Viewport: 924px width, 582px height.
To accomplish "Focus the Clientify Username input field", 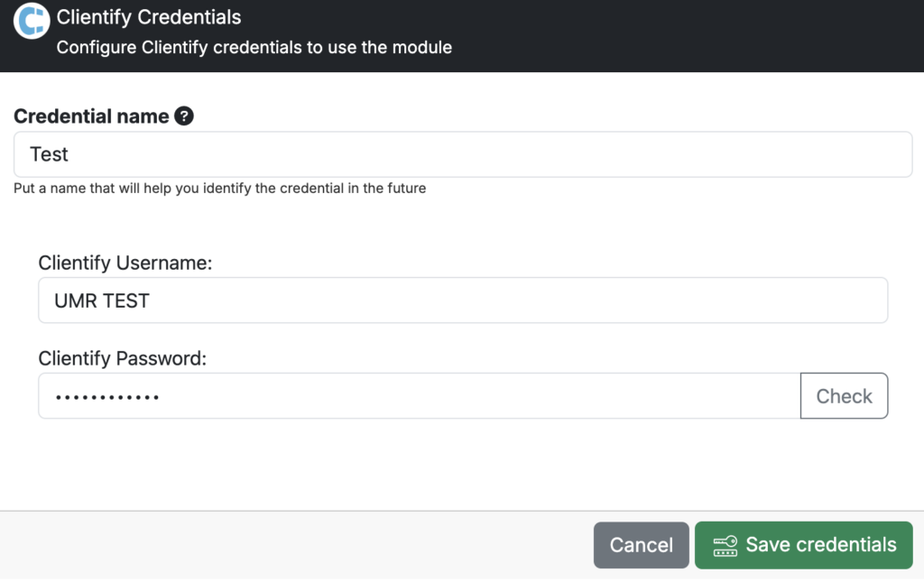I will [463, 300].
